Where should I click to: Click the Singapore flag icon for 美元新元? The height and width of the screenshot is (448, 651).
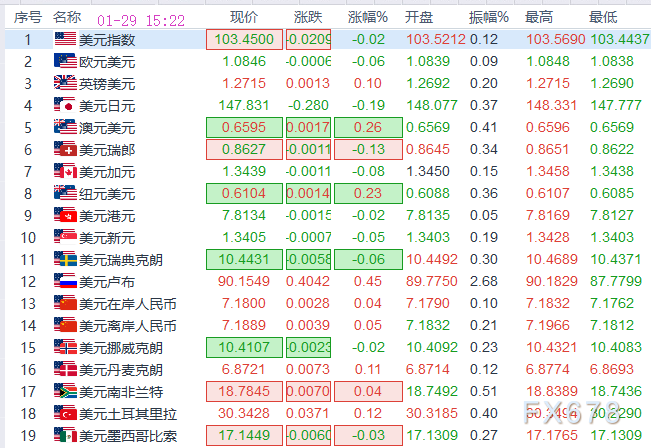(x=66, y=237)
